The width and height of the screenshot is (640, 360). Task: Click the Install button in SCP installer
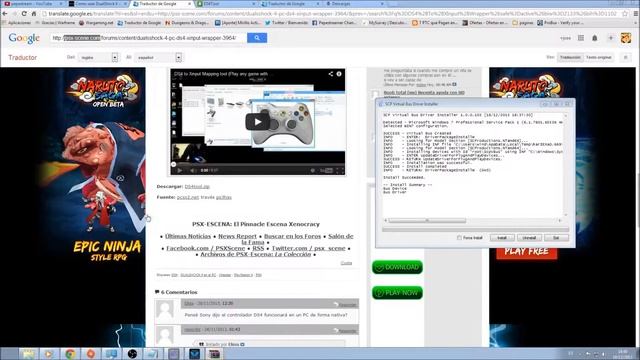pyautogui.click(x=502, y=238)
